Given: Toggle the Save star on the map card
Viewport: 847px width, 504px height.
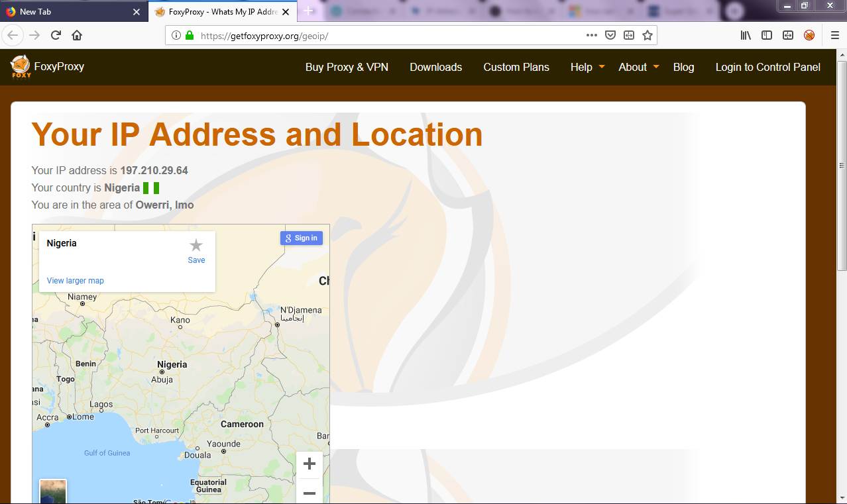Looking at the screenshot, I should (x=196, y=244).
